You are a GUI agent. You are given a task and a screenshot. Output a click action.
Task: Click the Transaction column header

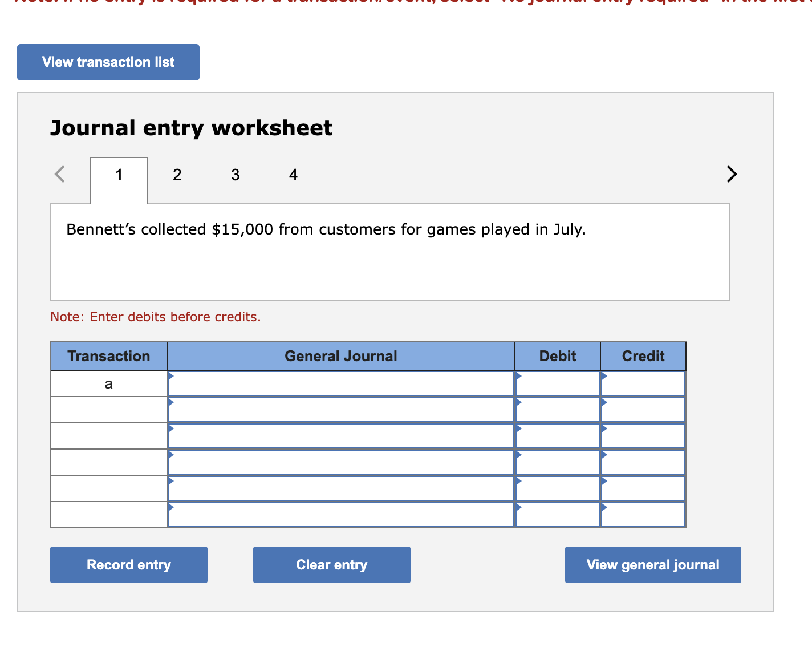click(x=109, y=356)
